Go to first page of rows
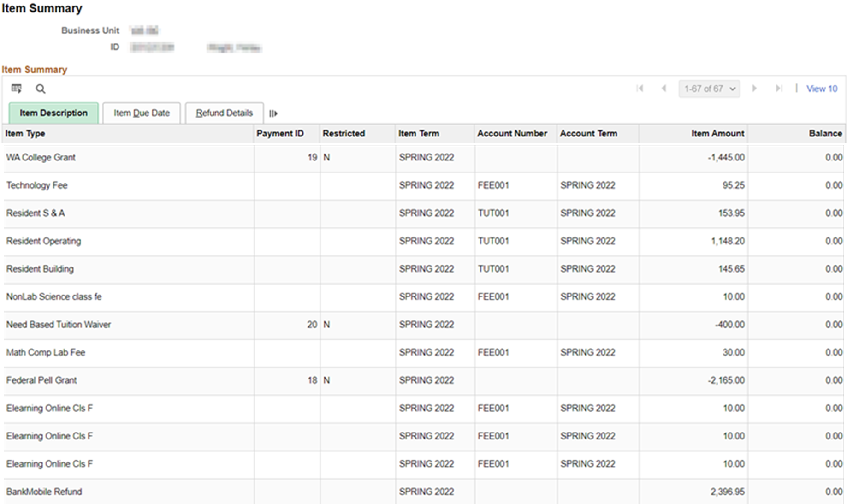The width and height of the screenshot is (847, 504). click(x=640, y=89)
